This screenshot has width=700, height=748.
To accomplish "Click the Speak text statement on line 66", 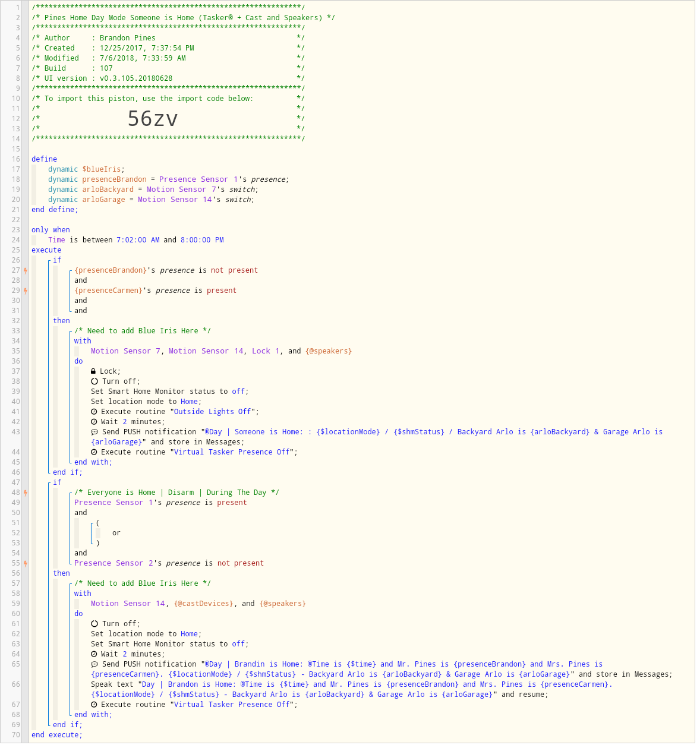I will click(352, 690).
